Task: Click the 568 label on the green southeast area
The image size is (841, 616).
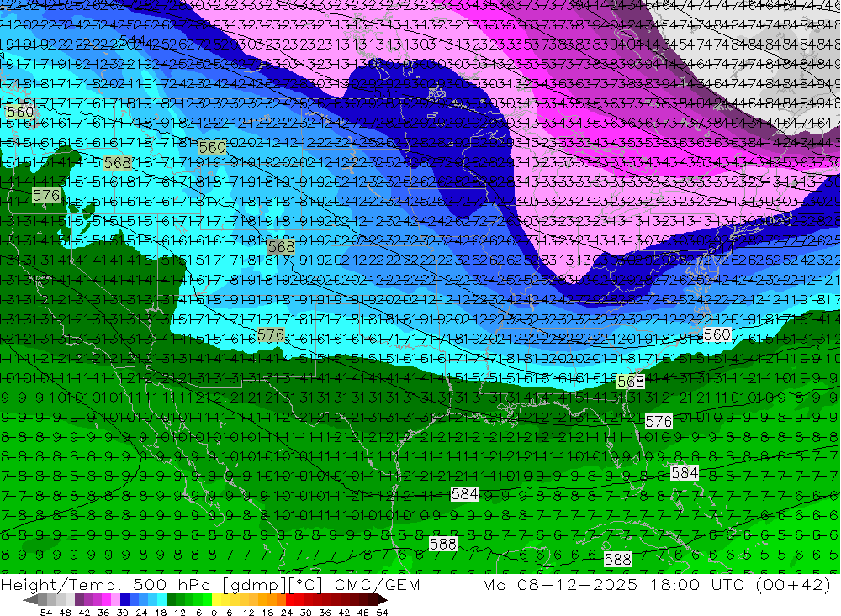Action: pyautogui.click(x=631, y=382)
